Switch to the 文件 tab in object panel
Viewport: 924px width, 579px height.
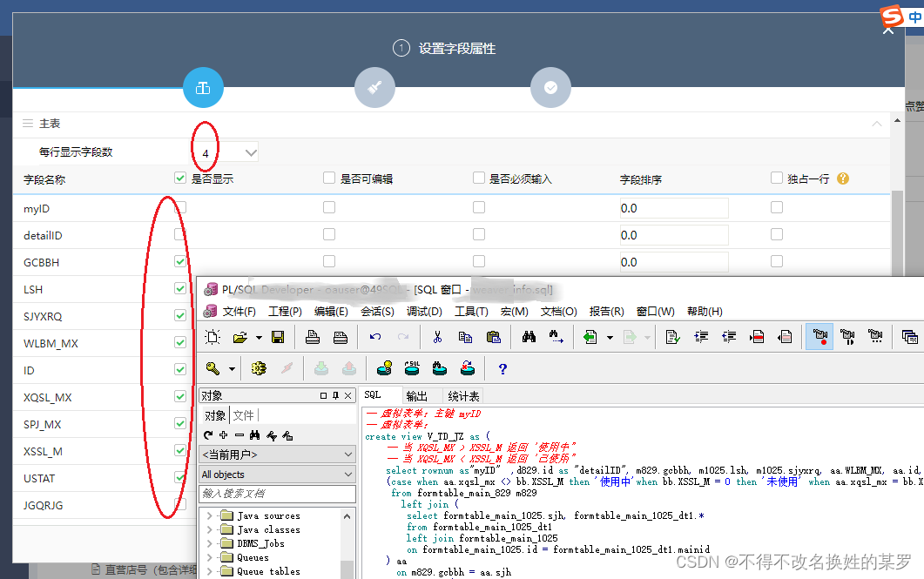243,415
